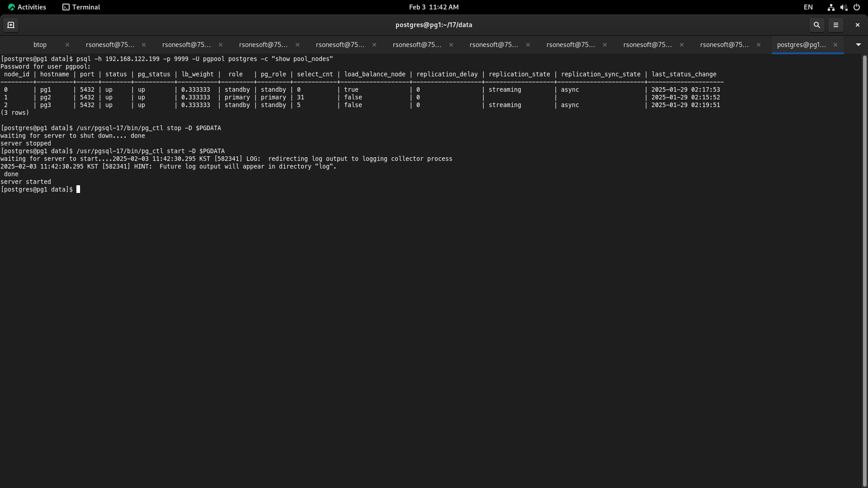Screen dimensions: 868x488
Task: Switch to the postgres@pg1 tab
Action: [x=801, y=45]
